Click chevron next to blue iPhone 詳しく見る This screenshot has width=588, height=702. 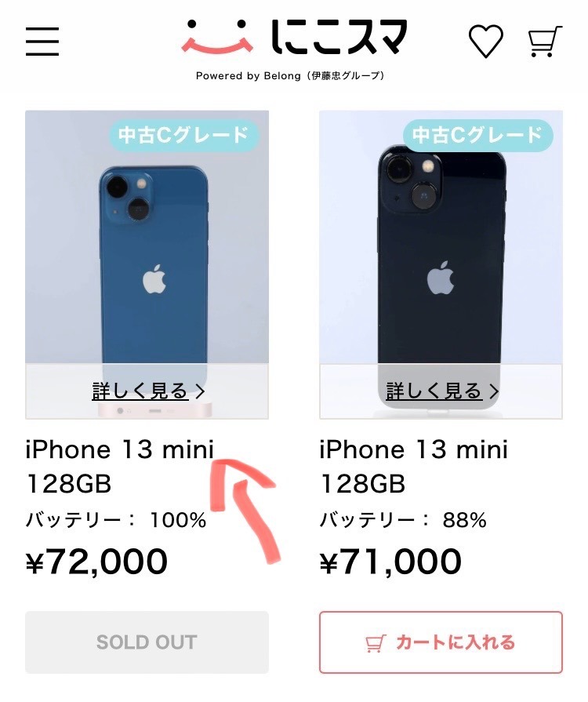(x=201, y=391)
